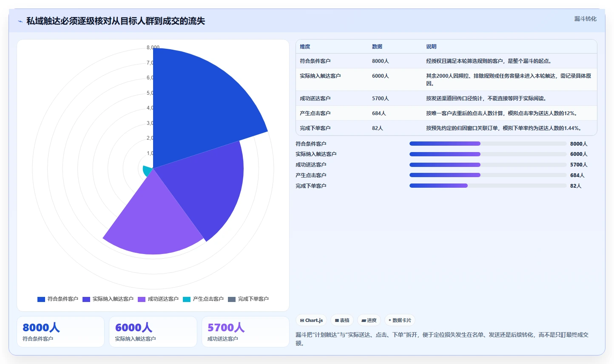Screen dimensions: 614x364
Task: Open the 5700人 成功送达客户 data card
Action: point(245,332)
